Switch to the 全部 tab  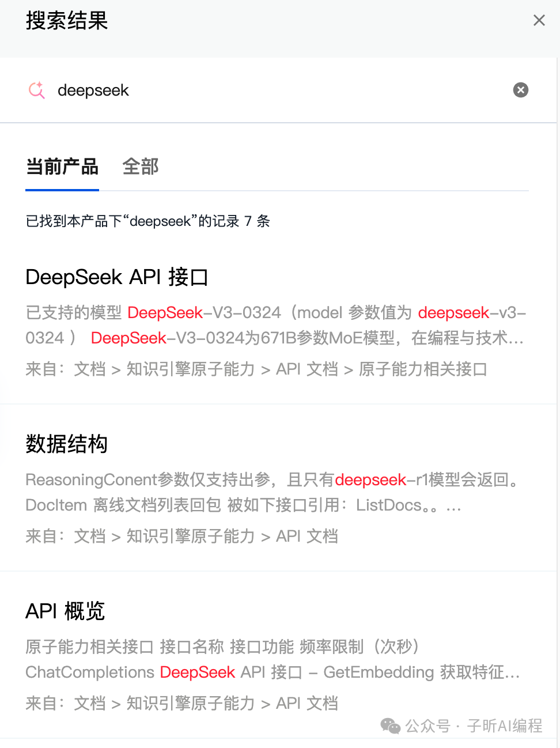(141, 167)
